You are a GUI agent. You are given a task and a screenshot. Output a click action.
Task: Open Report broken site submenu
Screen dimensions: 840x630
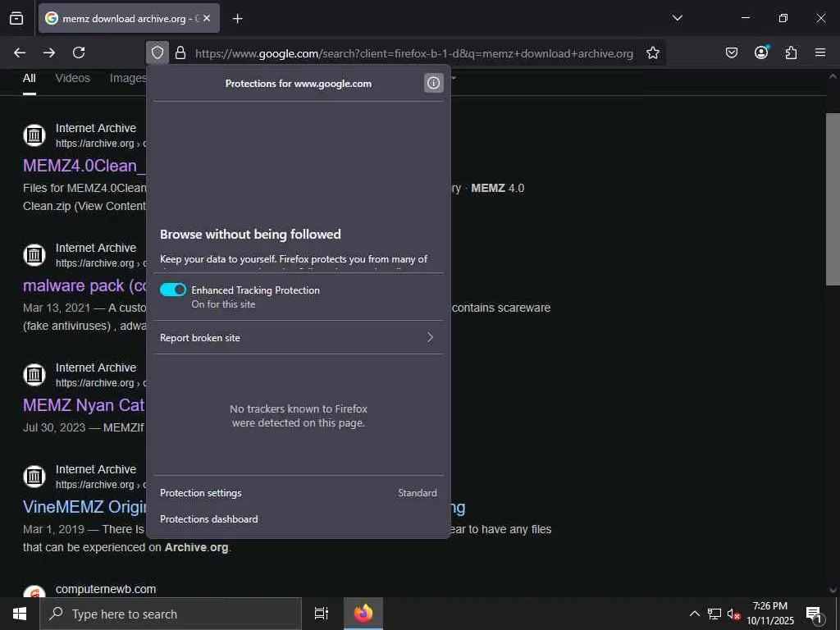point(299,337)
